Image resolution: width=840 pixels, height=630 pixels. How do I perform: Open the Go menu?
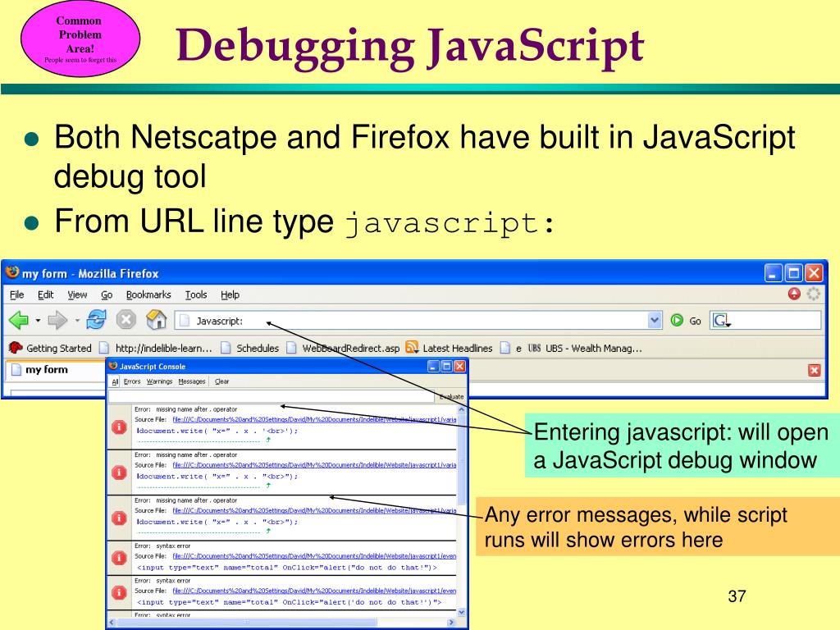pyautogui.click(x=107, y=294)
